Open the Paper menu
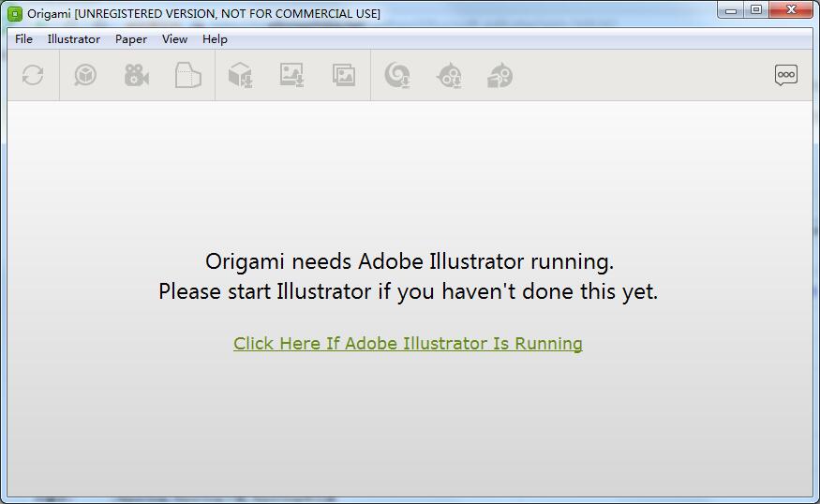 [x=131, y=39]
